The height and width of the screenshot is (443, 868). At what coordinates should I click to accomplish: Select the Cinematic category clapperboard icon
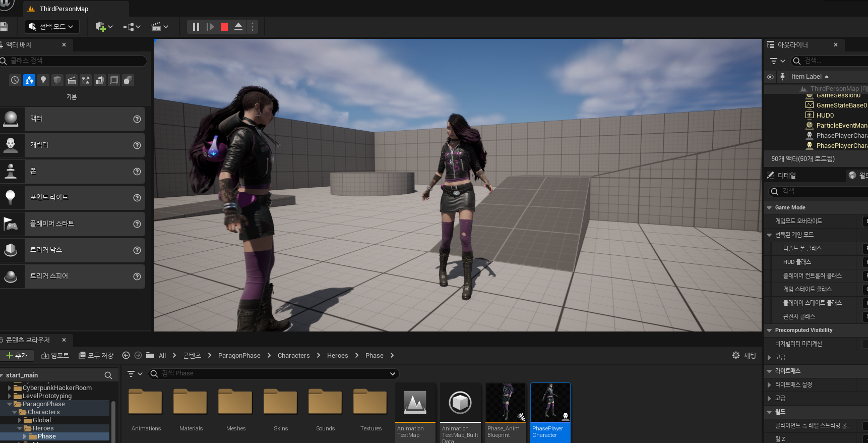72,80
